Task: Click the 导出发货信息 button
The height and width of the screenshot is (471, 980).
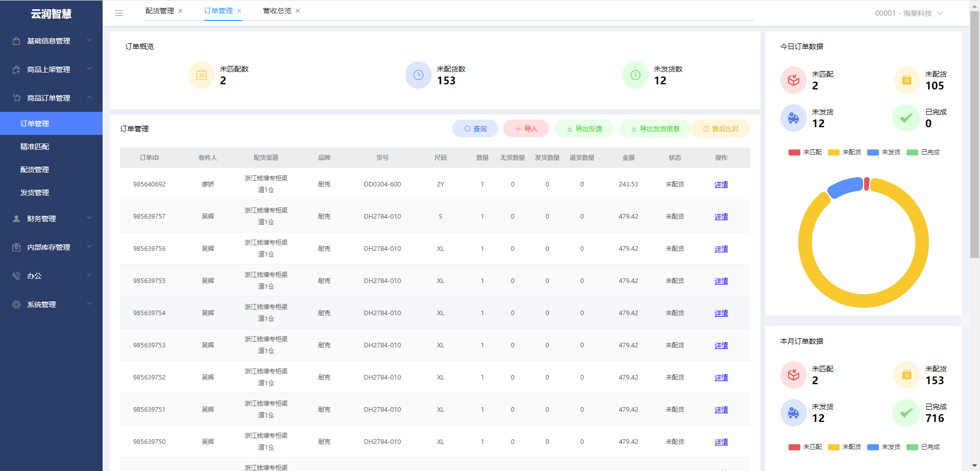Action: pos(655,129)
